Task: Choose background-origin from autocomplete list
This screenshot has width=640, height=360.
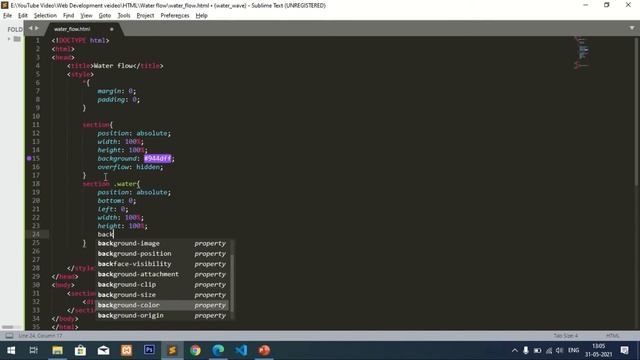Action: (x=162, y=316)
